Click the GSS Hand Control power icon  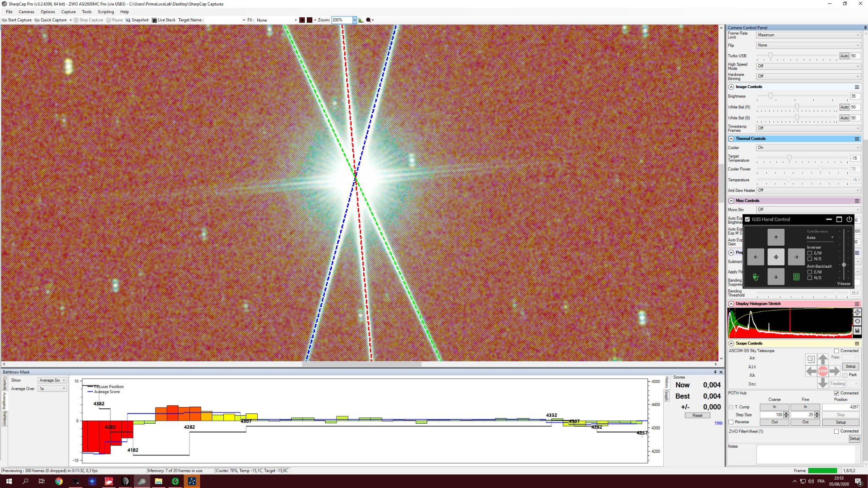pyautogui.click(x=849, y=219)
